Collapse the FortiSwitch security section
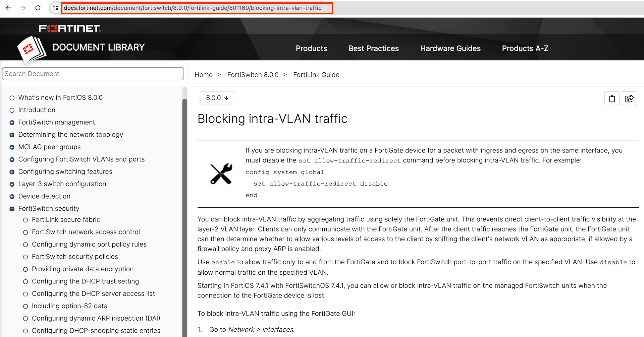Viewport: 644px width, 337px height. coord(12,209)
